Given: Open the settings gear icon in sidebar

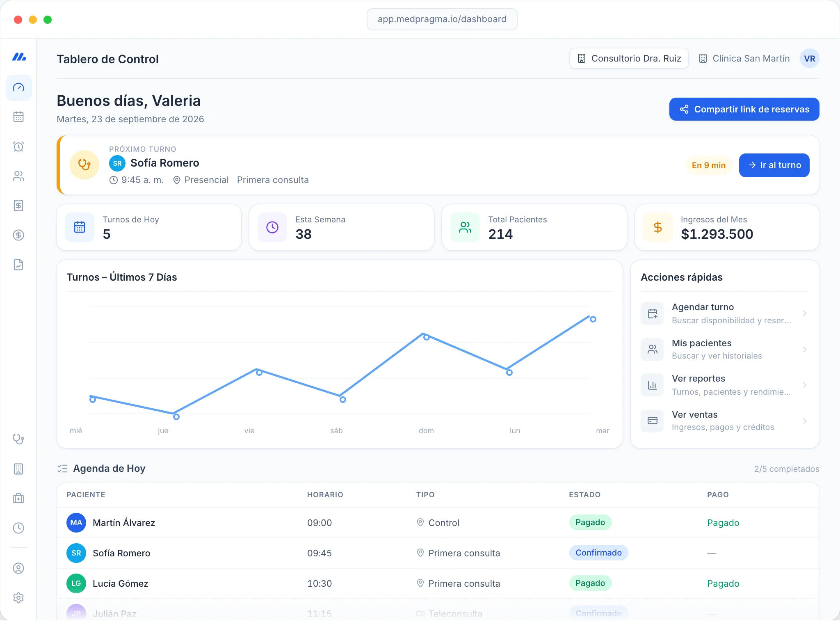Looking at the screenshot, I should [x=18, y=598].
